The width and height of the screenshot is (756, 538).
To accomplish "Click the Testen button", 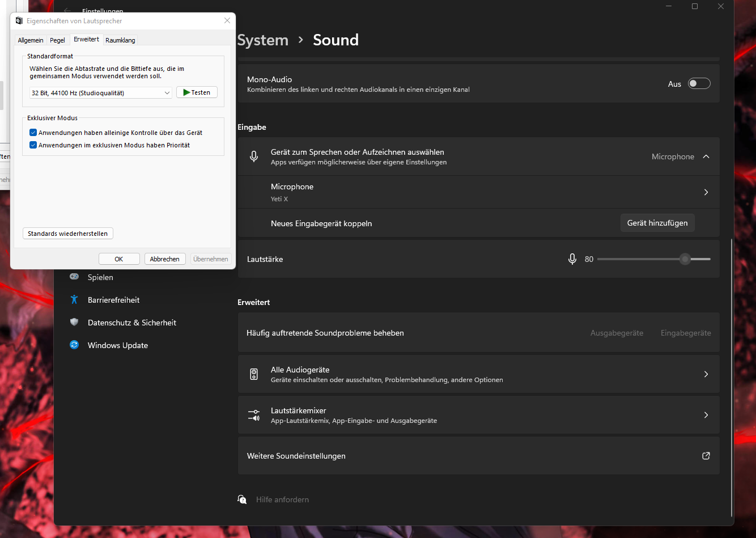I will [197, 92].
